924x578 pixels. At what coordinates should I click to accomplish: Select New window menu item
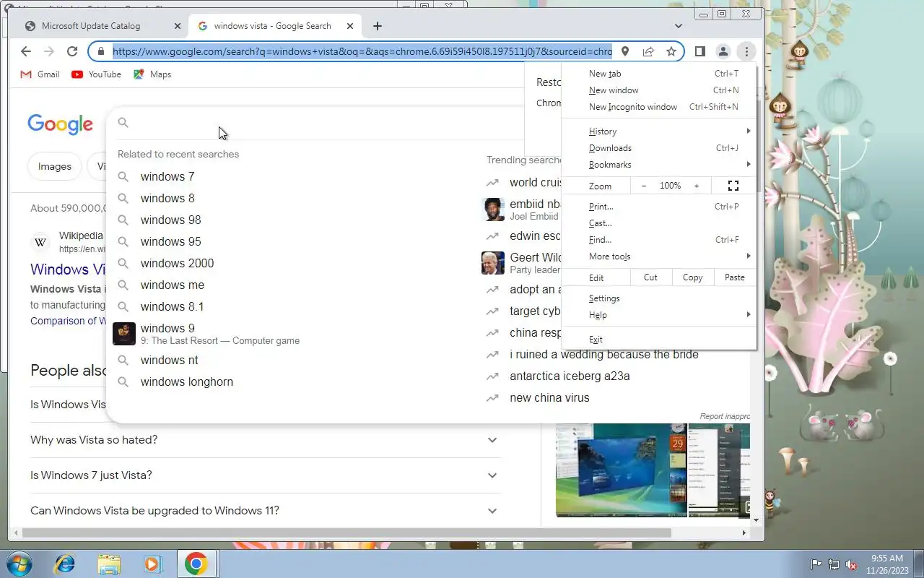[659, 90]
